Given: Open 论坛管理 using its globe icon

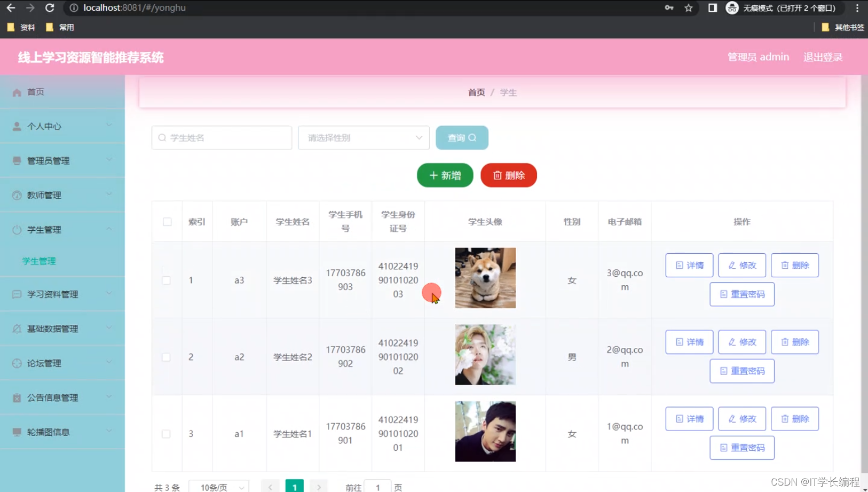Looking at the screenshot, I should pos(16,363).
